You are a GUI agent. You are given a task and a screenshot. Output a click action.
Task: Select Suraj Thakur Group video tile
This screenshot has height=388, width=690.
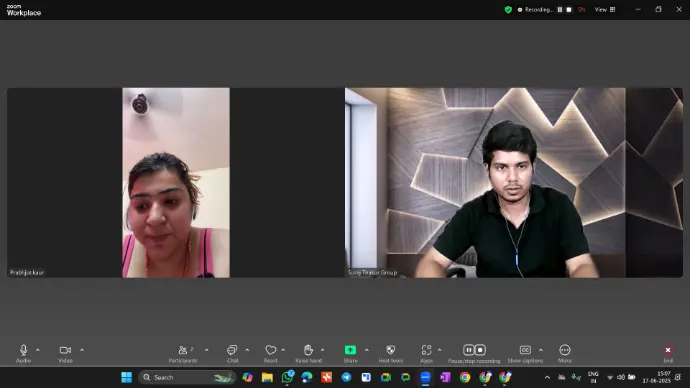pos(514,183)
